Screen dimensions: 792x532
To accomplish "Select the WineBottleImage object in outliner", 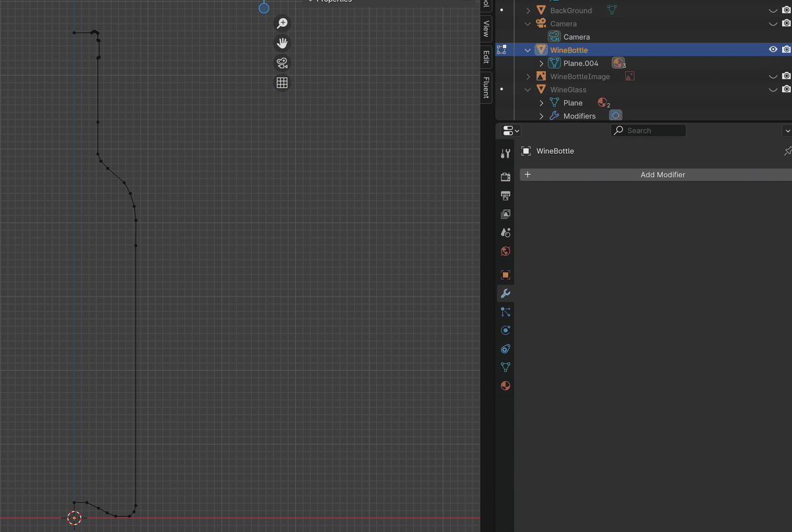I will (580, 77).
